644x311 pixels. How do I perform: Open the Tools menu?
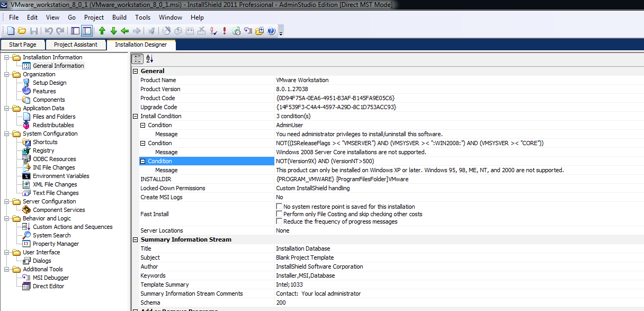point(143,17)
